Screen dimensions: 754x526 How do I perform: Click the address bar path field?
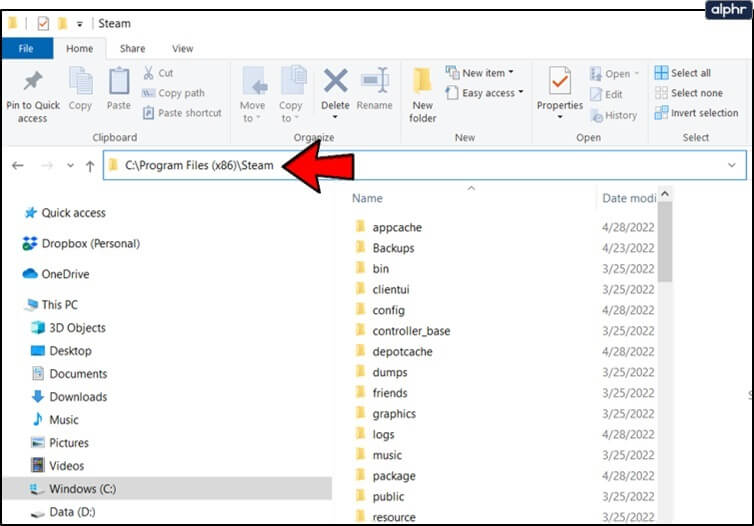(x=424, y=165)
